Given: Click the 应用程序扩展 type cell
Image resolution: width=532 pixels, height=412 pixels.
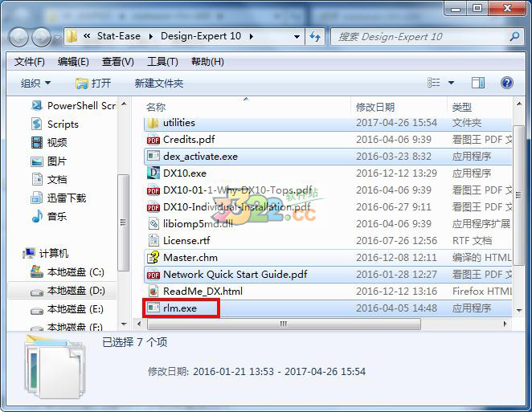Looking at the screenshot, I should (x=481, y=224).
